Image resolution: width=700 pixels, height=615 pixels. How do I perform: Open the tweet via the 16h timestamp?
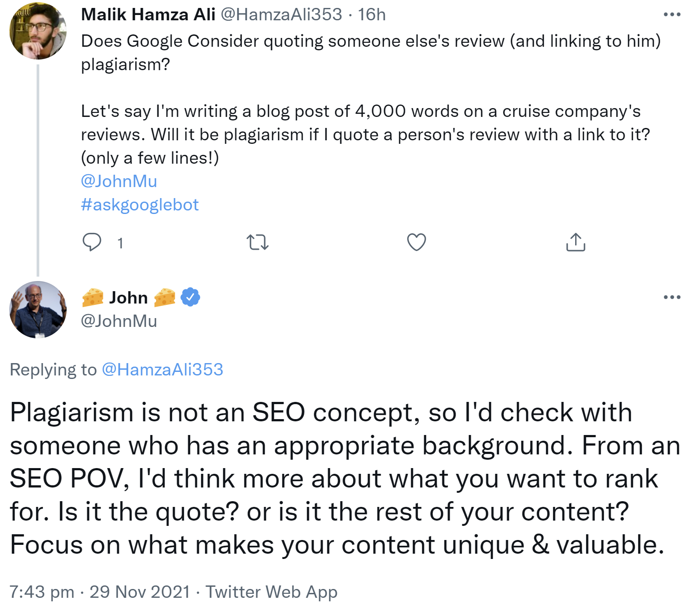point(372,14)
